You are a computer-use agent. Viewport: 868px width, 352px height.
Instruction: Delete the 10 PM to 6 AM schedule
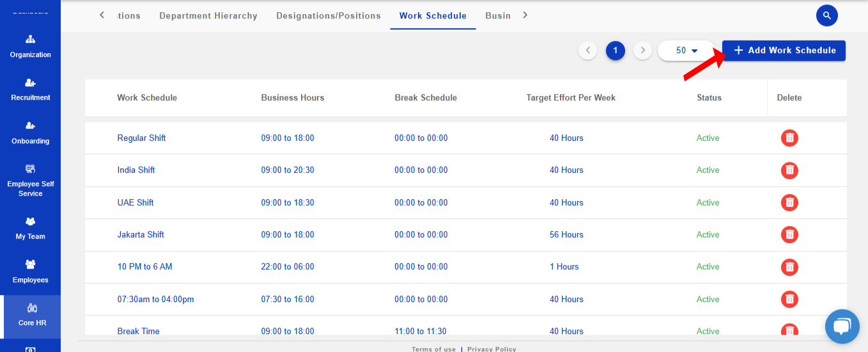click(x=789, y=267)
